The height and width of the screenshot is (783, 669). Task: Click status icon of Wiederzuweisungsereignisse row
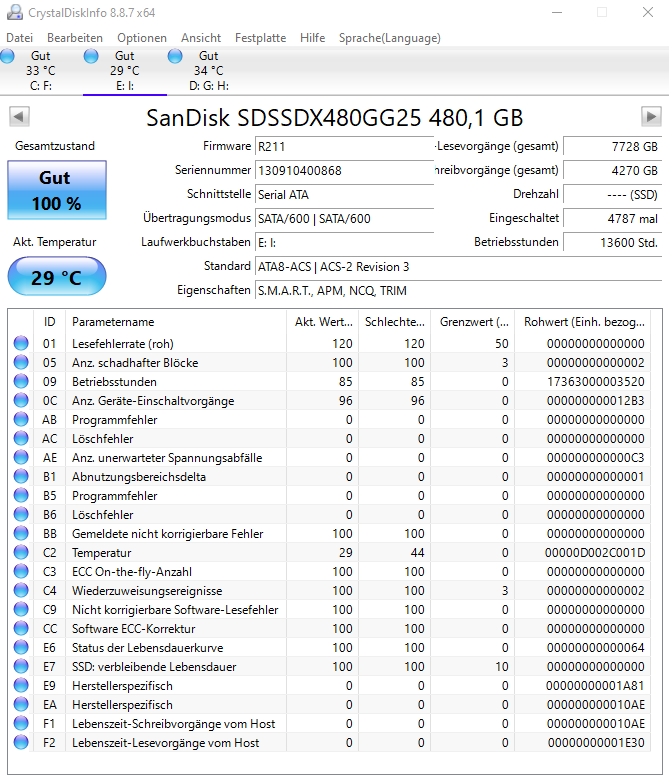21,590
